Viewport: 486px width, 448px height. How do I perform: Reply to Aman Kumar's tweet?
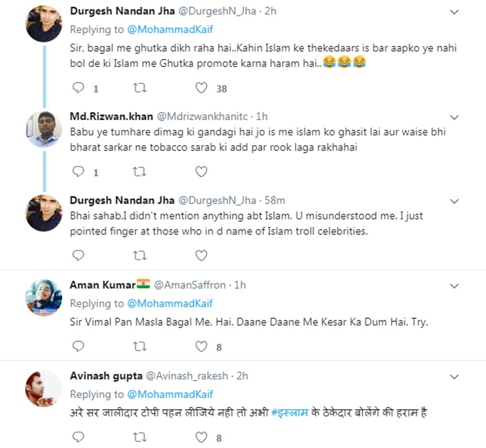[x=78, y=346]
